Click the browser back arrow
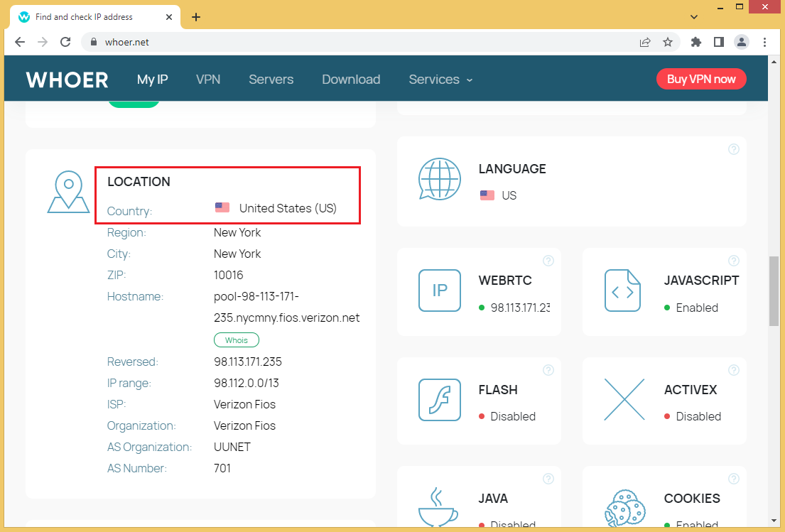 (x=19, y=42)
